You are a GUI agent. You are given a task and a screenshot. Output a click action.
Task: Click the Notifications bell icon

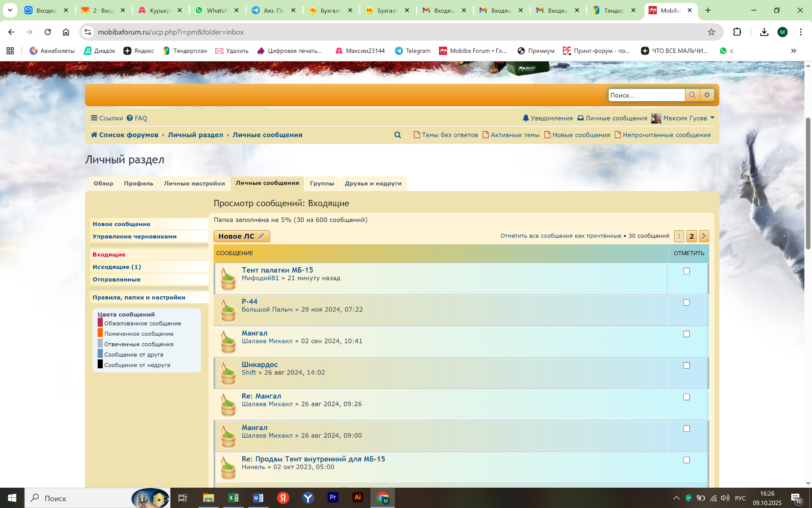(x=526, y=118)
